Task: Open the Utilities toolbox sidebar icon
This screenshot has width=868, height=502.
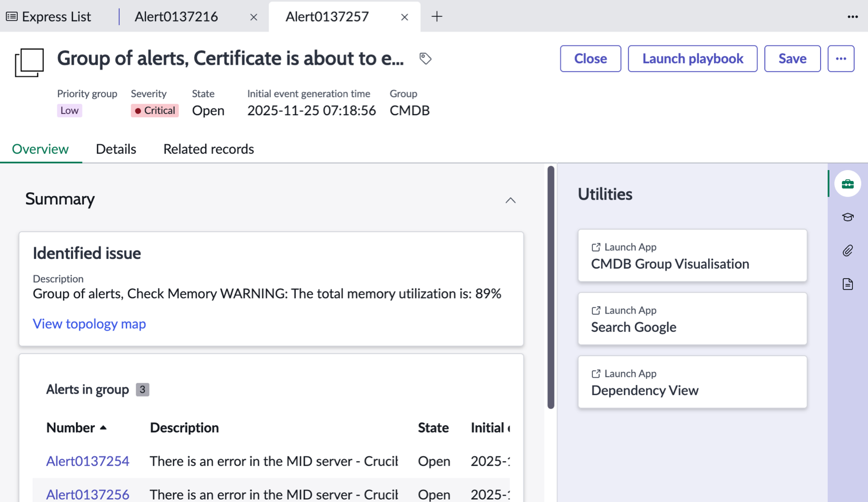Action: (848, 184)
